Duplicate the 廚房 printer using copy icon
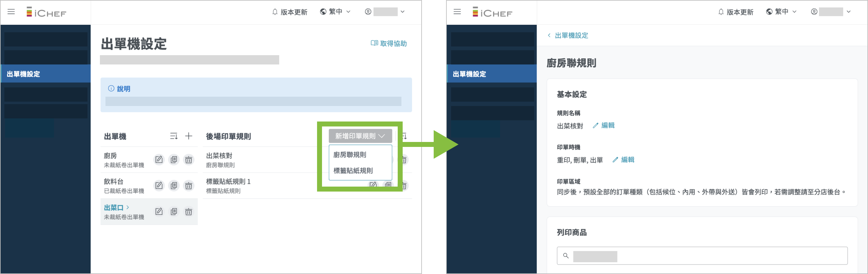Viewport: 868px width, 274px height. (x=174, y=160)
